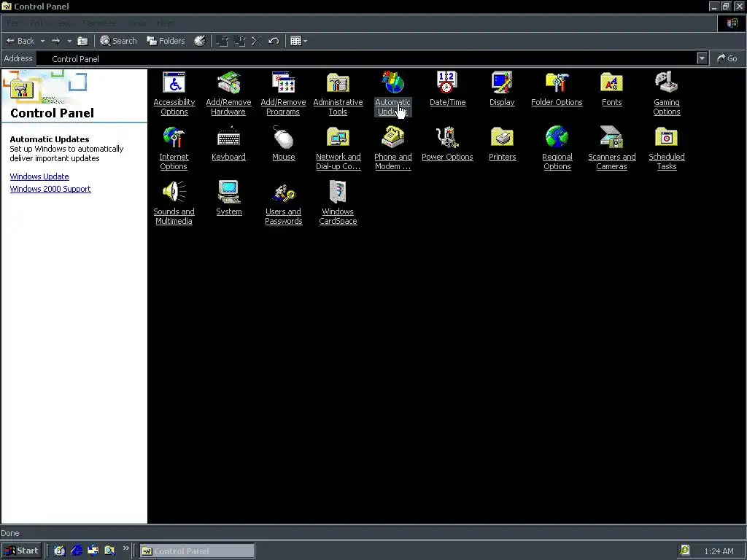Image resolution: width=747 pixels, height=560 pixels.
Task: Open the Keyboard settings icon
Action: pos(228,144)
